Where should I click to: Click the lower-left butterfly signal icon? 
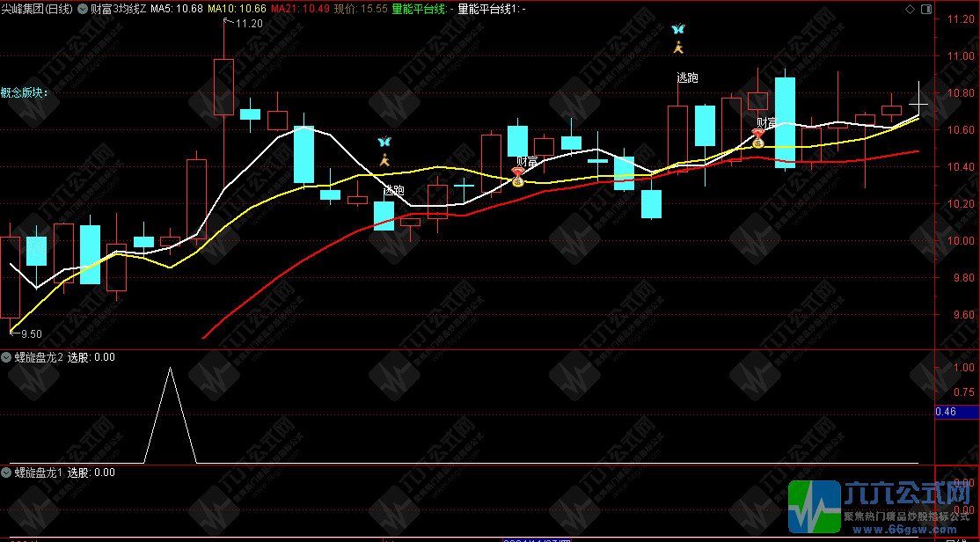click(x=384, y=142)
